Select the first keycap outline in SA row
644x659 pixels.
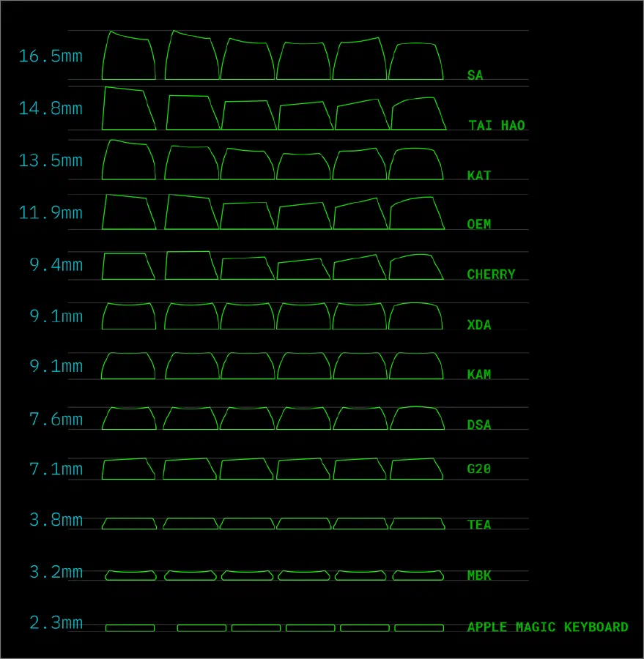point(129,55)
